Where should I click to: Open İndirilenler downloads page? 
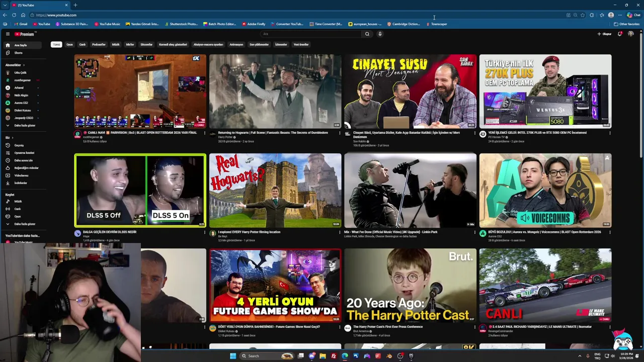21,183
